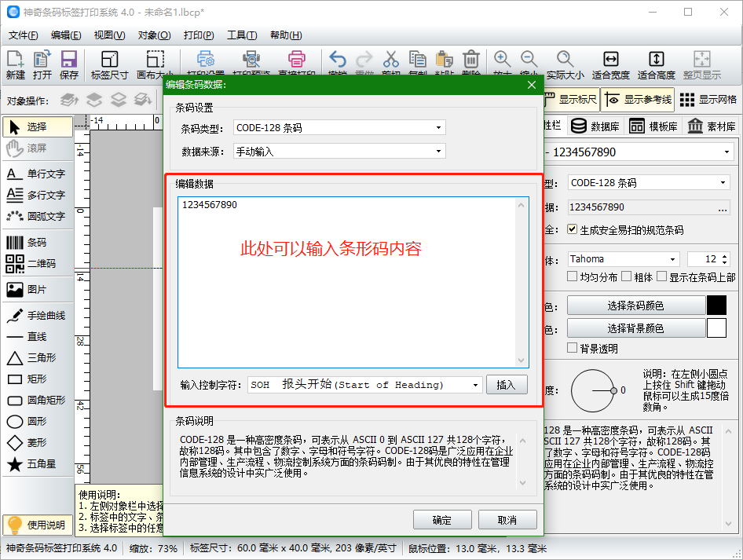Image resolution: width=743 pixels, height=560 pixels.
Task: Save the label with 保存 icon
Action: [x=68, y=64]
